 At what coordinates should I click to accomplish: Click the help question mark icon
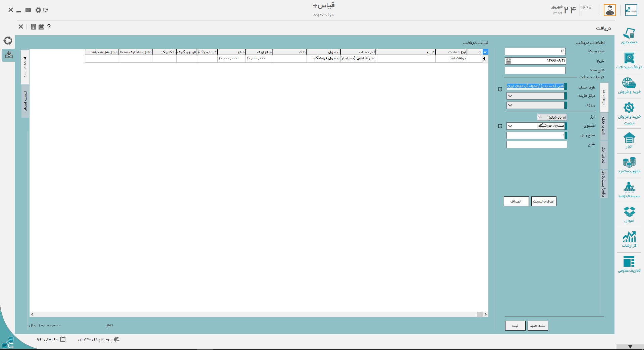pos(49,27)
